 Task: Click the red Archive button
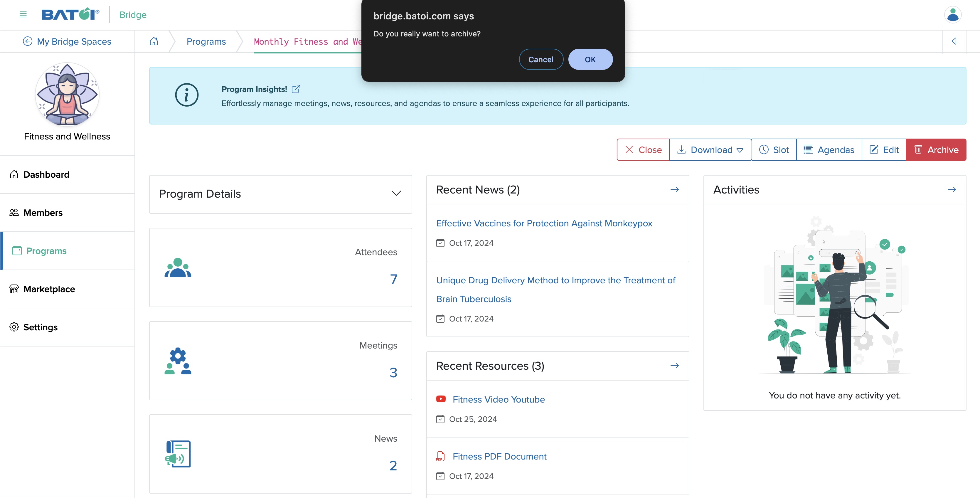(x=936, y=150)
